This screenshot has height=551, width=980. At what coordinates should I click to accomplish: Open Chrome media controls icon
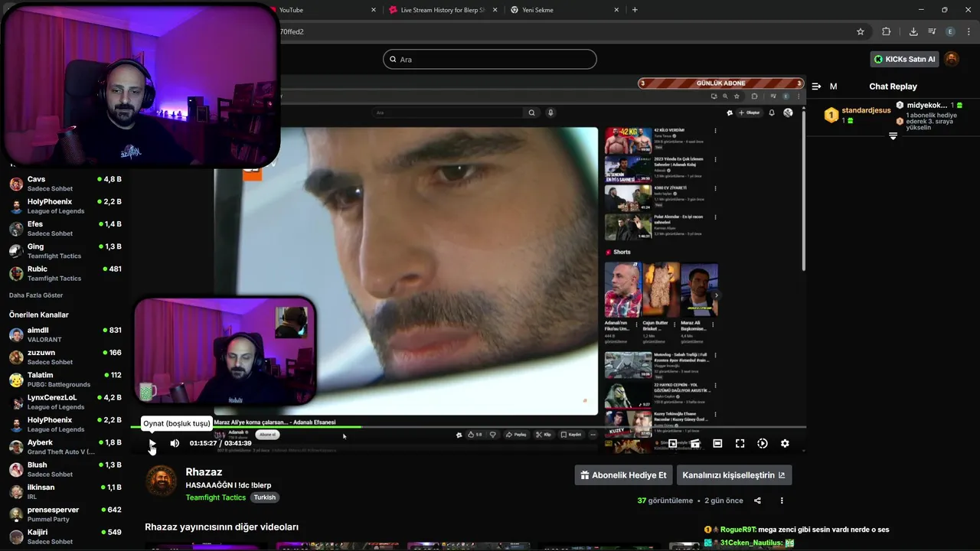(x=932, y=31)
